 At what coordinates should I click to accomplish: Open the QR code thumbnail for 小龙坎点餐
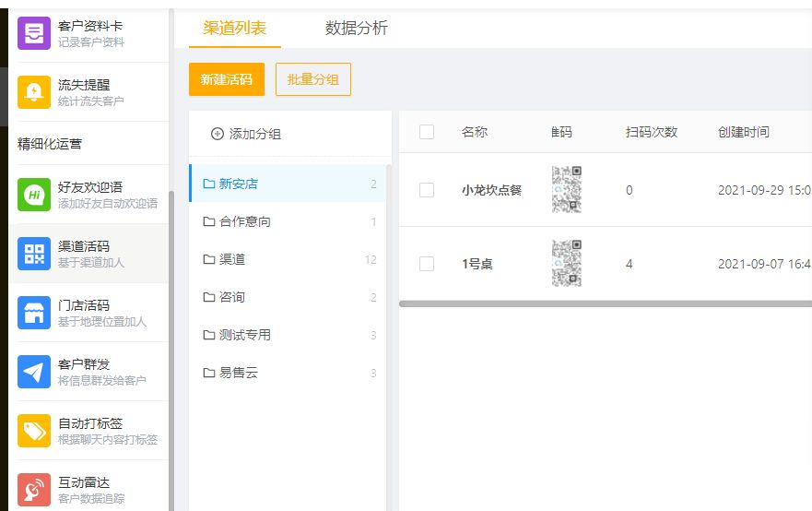click(x=567, y=190)
